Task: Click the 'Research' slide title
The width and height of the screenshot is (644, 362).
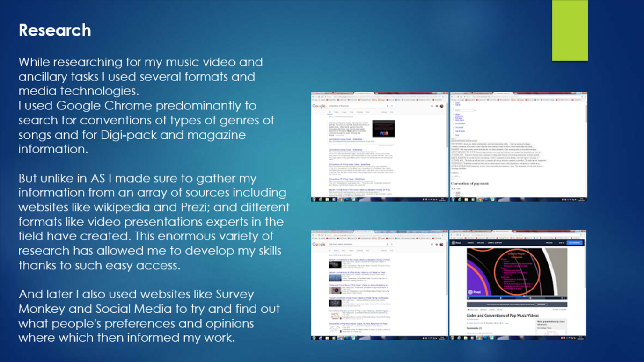Action: click(x=55, y=30)
